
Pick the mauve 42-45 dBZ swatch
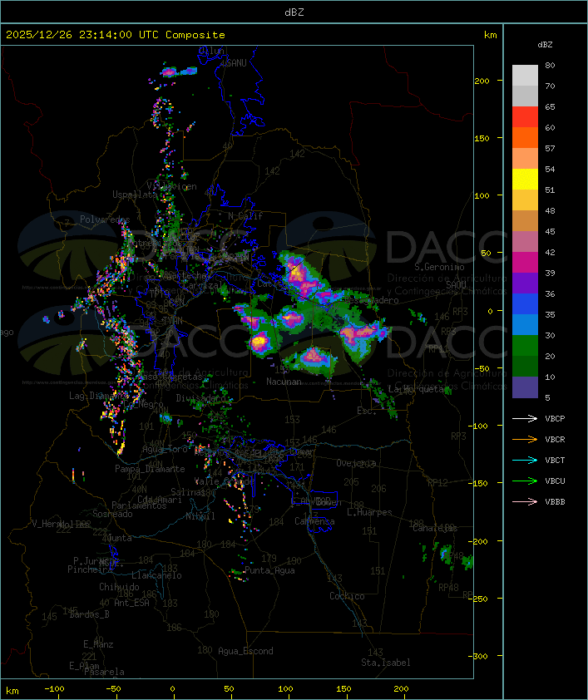525,242
